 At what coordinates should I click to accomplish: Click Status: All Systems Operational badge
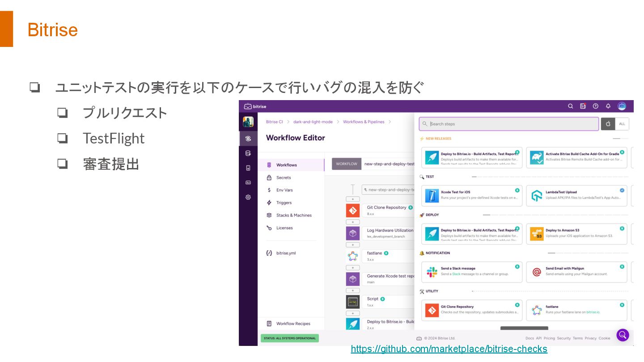click(x=290, y=338)
